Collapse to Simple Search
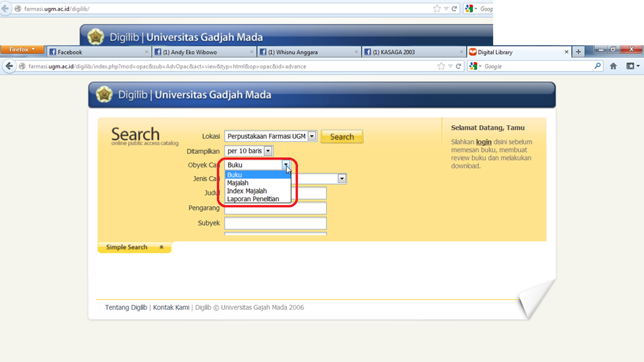This screenshot has height=362, width=644. click(x=135, y=247)
